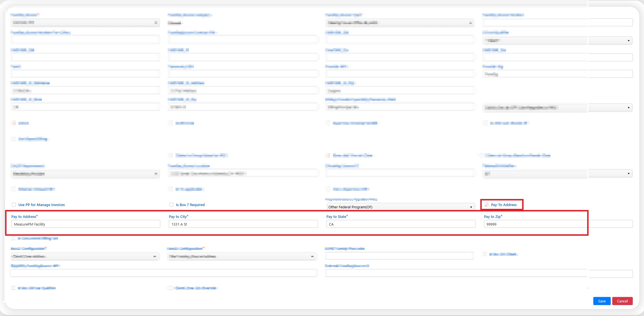The image size is (644, 316).
Task: Click the Is Box 7 Required label text
Action: 190,205
